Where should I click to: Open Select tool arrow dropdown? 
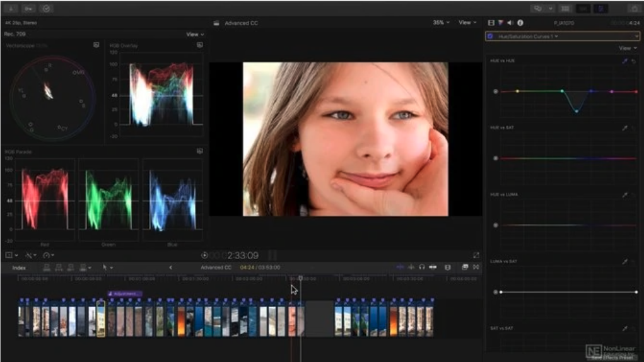[108, 267]
